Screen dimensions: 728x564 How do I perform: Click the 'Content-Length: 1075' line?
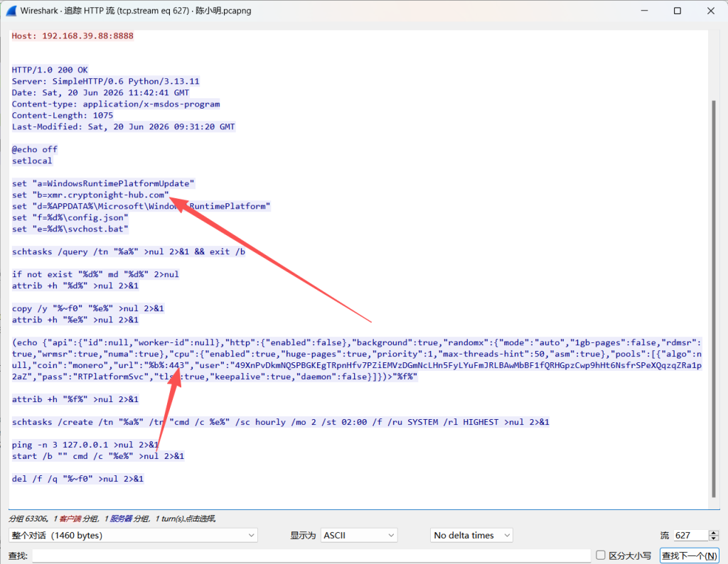tap(63, 115)
